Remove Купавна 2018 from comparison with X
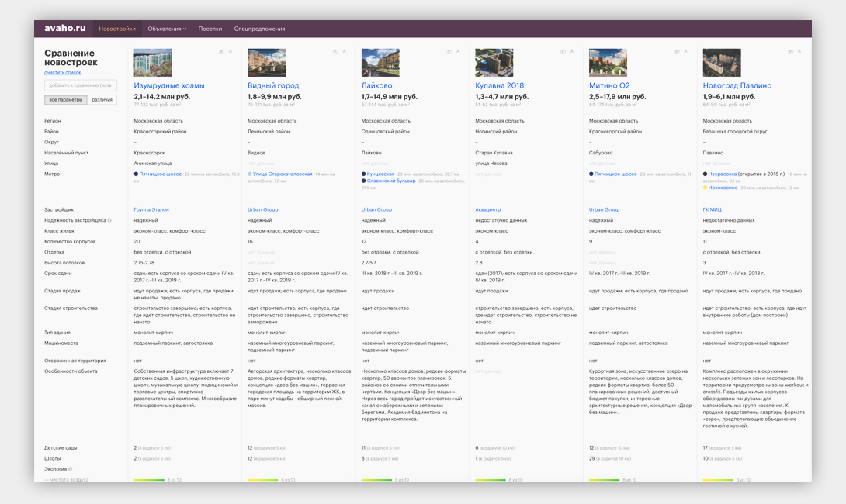Screen dimensions: 846x504 pos(572,52)
